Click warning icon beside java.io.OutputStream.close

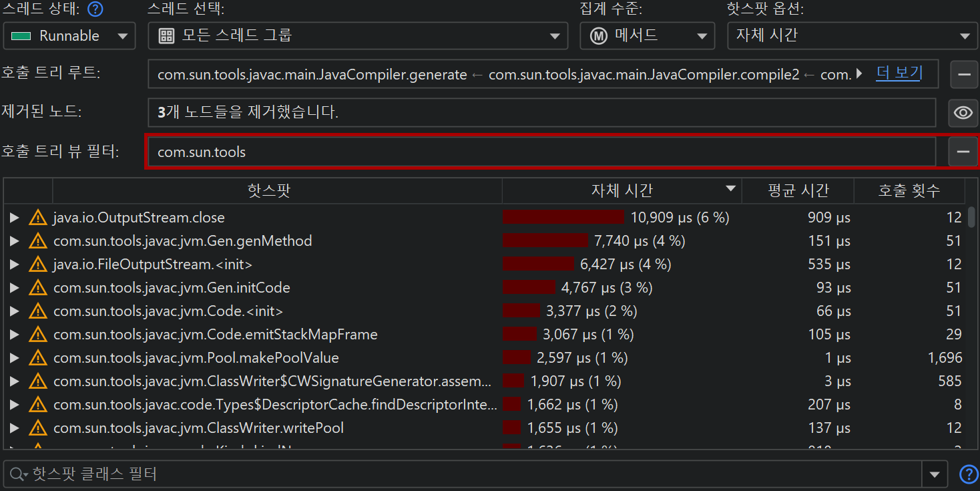pos(38,217)
